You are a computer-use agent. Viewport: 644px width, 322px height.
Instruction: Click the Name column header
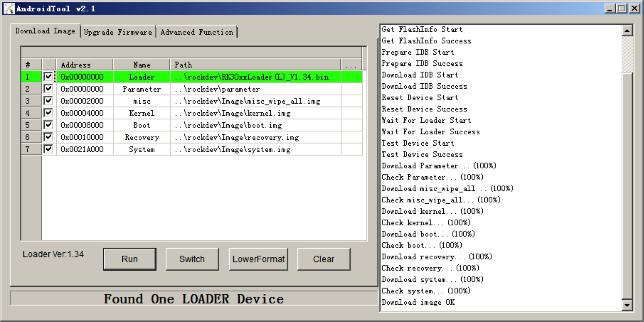click(x=142, y=65)
